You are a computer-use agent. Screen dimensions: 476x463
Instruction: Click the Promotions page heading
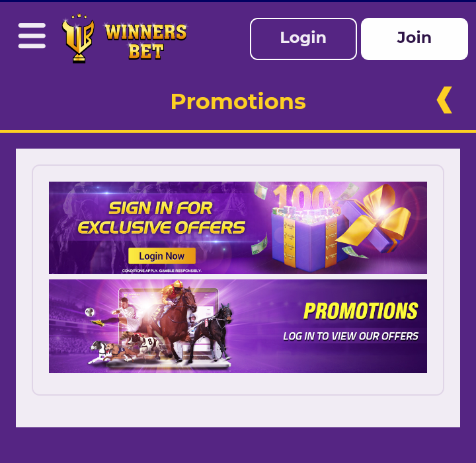[x=238, y=101]
